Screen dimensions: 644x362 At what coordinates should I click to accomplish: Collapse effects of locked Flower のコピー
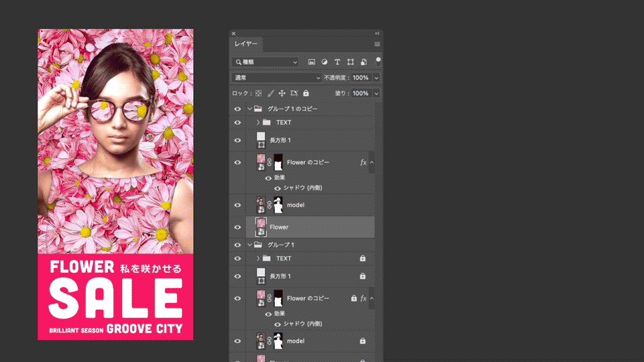coord(372,298)
